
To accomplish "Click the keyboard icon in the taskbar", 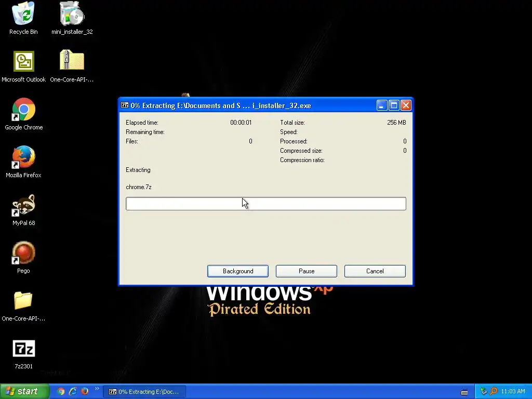I will coord(464,392).
